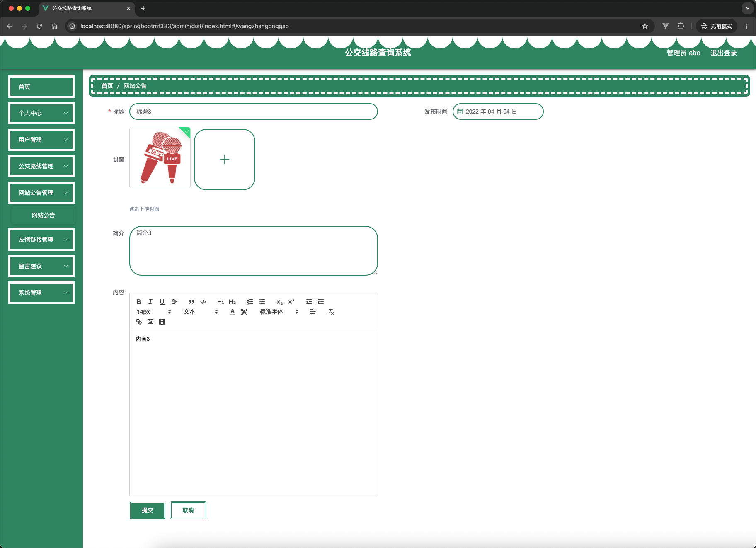View site information icon in address bar
The image size is (756, 548).
pos(72,26)
